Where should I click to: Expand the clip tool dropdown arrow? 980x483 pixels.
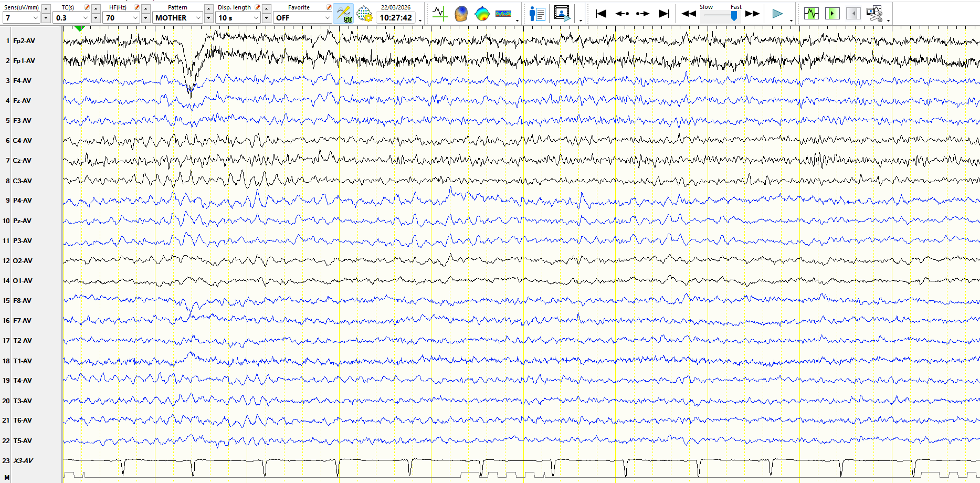point(888,20)
